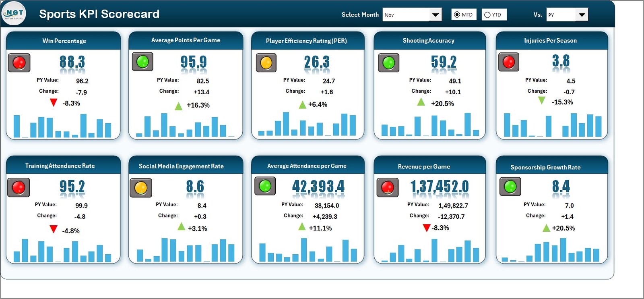Click the 1,37,452.0 Revenue per Game value

439,187
